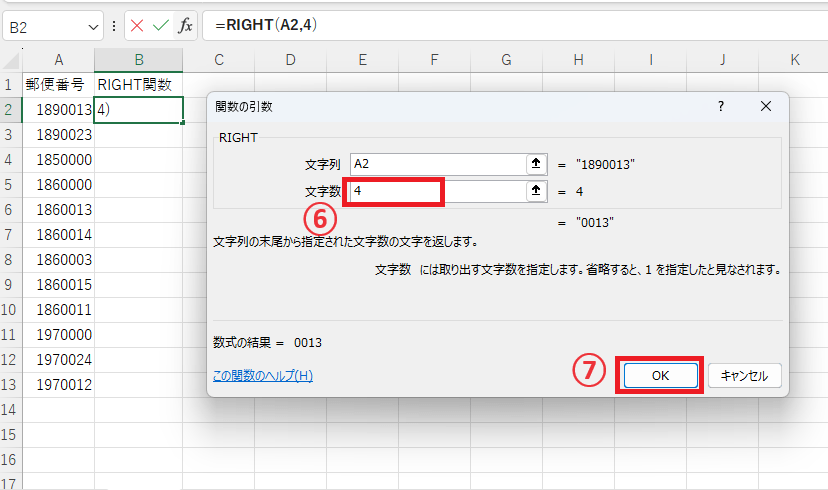Click cell B1 labeled RIGHT関数
The image size is (828, 490).
click(139, 84)
